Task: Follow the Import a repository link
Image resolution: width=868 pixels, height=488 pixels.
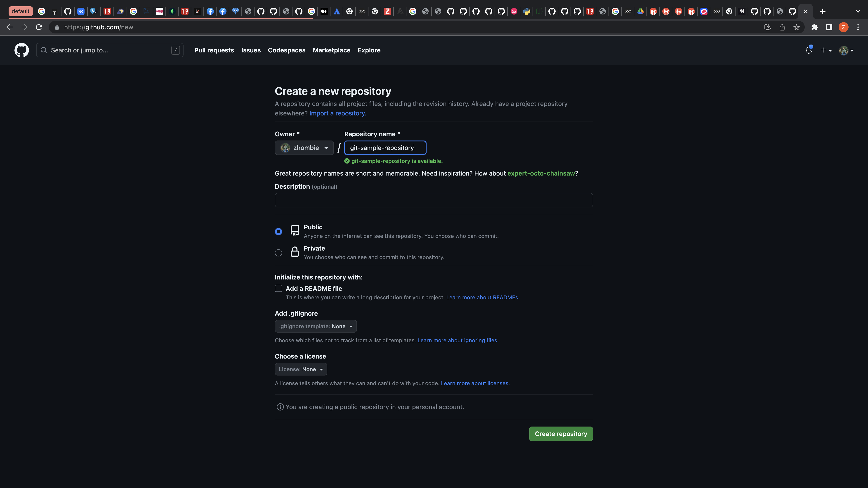Action: 337,113
